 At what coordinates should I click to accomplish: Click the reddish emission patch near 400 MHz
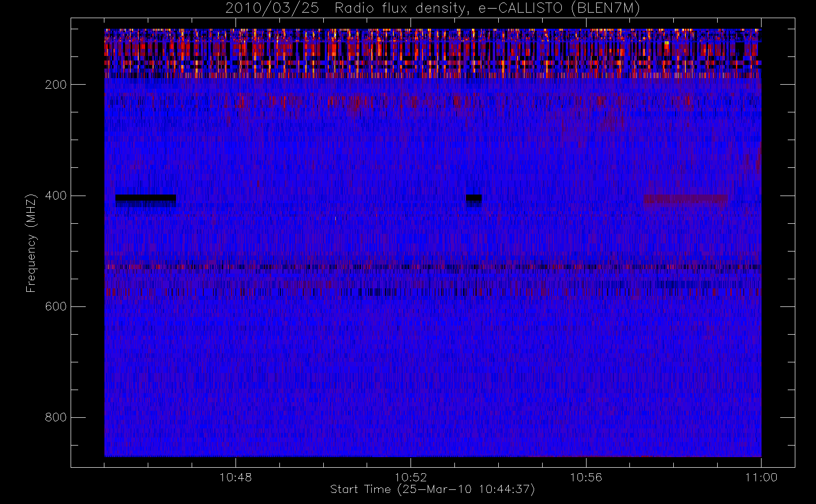(685, 199)
